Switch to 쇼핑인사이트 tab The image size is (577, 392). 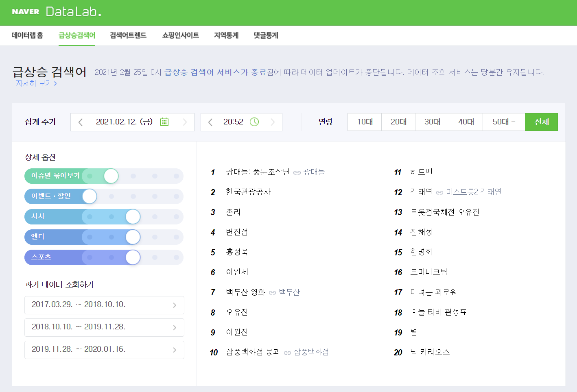(181, 35)
